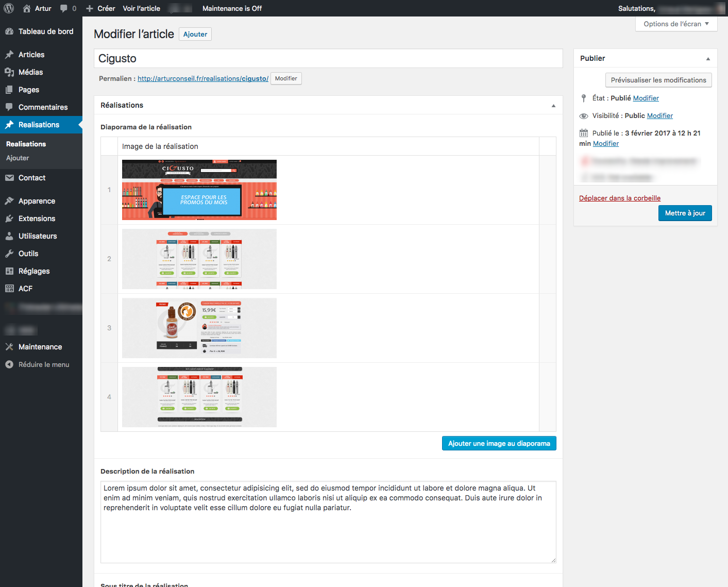The image size is (728, 587).
Task: Open the Utilisateurs menu
Action: tap(38, 236)
